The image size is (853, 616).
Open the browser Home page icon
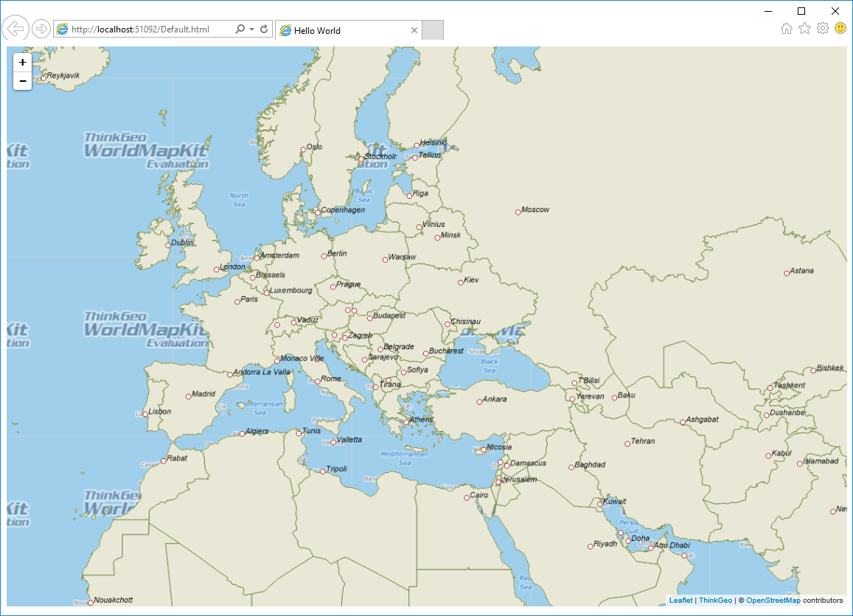pos(787,29)
